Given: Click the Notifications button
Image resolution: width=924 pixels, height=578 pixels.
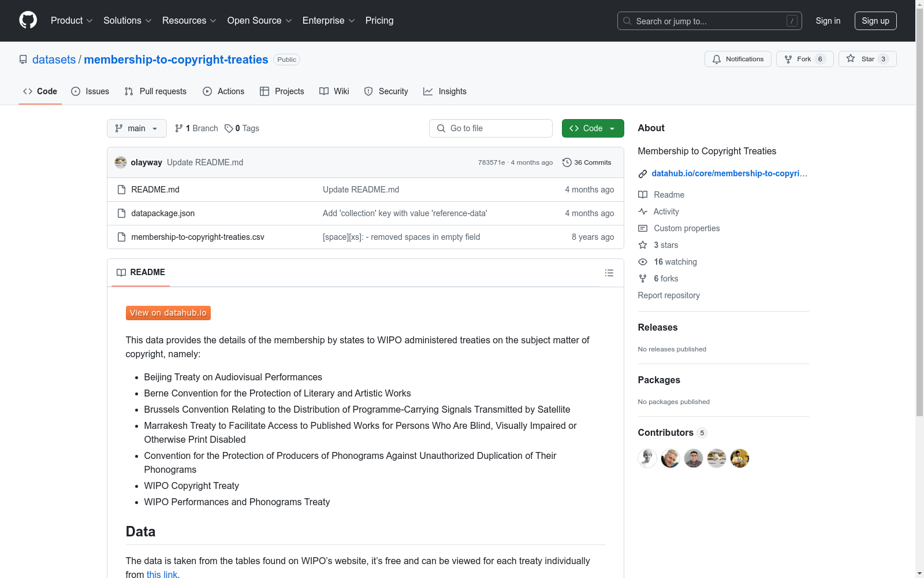Looking at the screenshot, I should pos(738,59).
